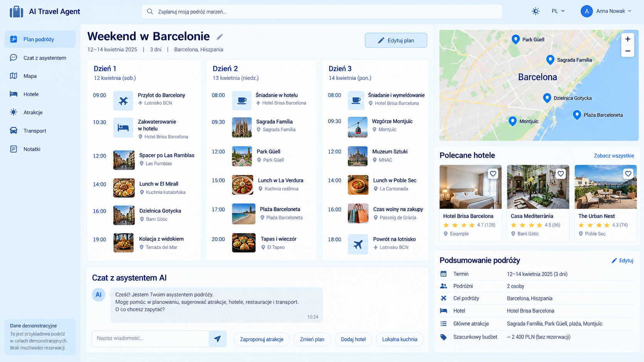Select the Tapas i wieczór entry
The height and width of the screenshot is (362, 644).
point(261,243)
